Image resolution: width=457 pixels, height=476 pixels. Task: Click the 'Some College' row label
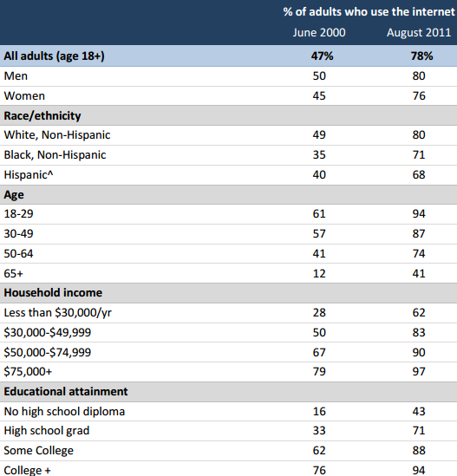[x=38, y=451]
